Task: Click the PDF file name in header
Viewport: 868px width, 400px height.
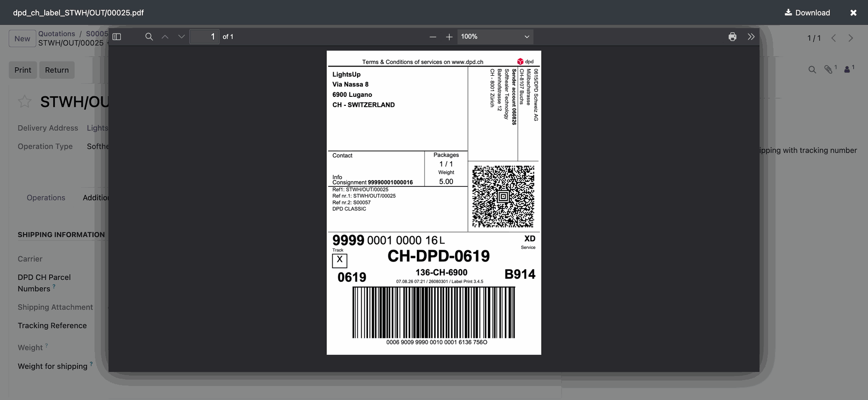Action: (x=78, y=13)
